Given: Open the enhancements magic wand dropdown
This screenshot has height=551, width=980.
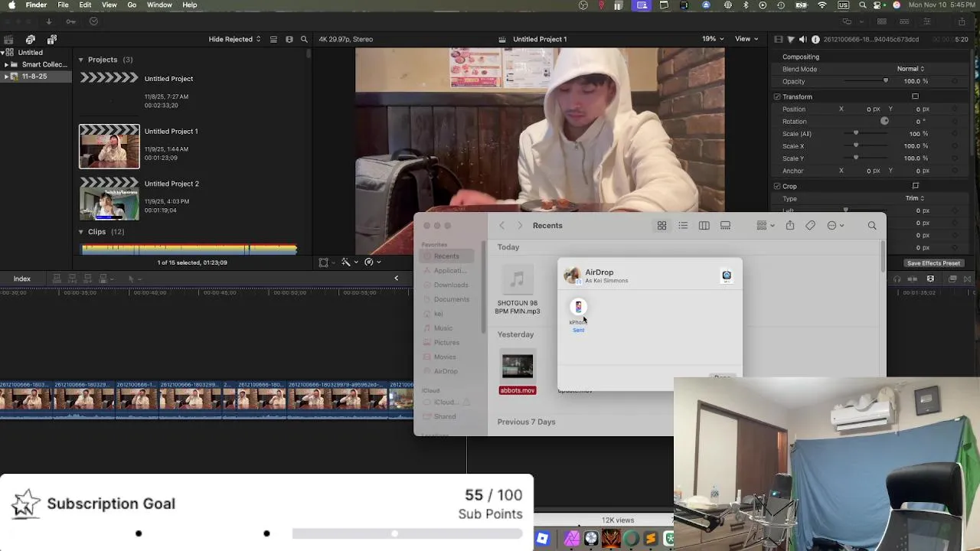Looking at the screenshot, I should (x=350, y=262).
